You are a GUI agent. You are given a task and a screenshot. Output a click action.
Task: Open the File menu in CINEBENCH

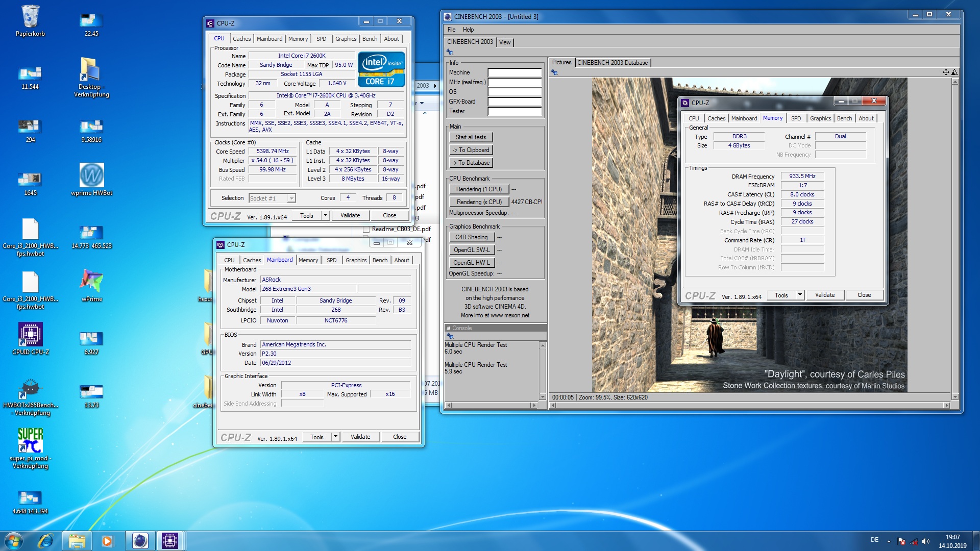pos(451,30)
